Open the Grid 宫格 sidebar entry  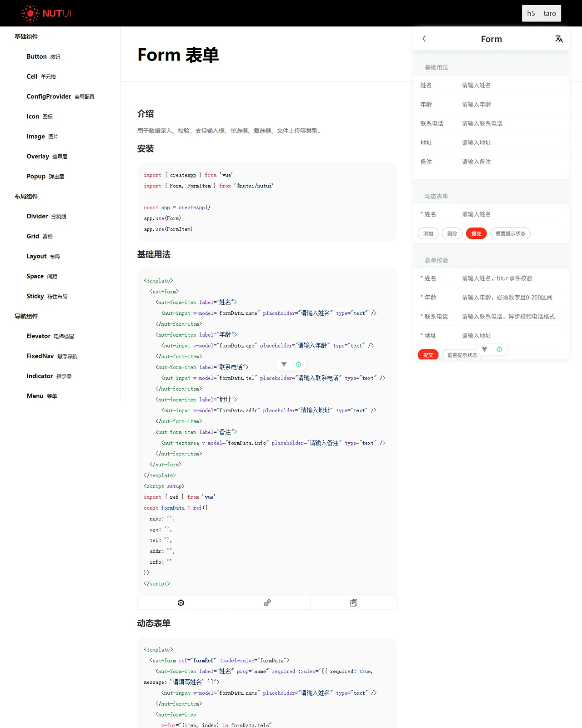(x=40, y=237)
